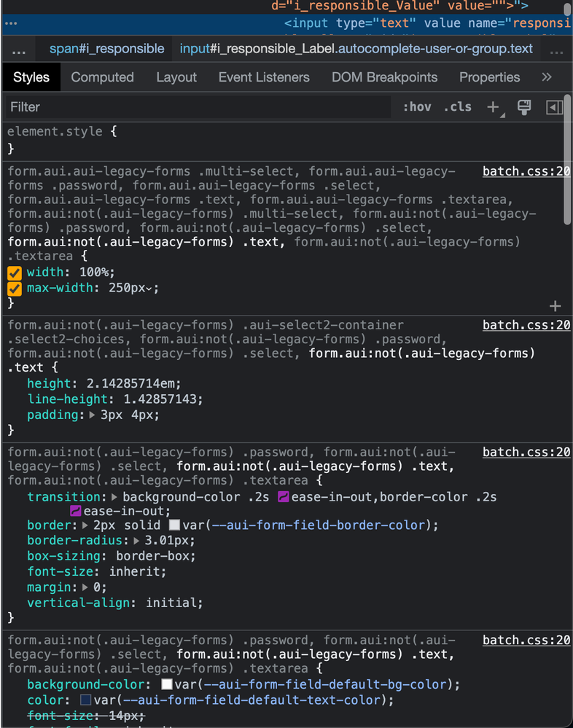Click the line-height value 1.42857143
This screenshot has width=573, height=728.
[160, 399]
